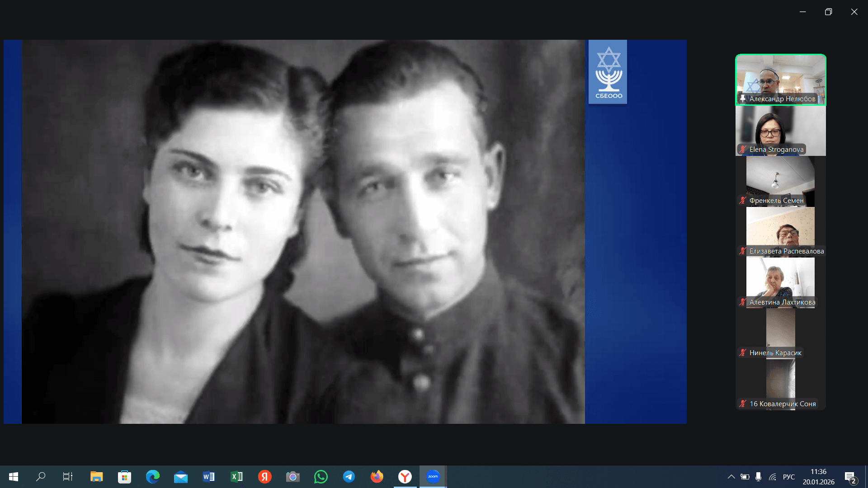Open the Windows Start menu
The width and height of the screenshot is (868, 488).
(x=14, y=477)
